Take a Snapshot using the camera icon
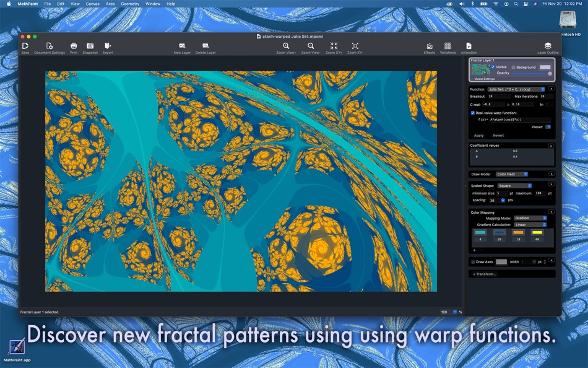 click(x=90, y=46)
